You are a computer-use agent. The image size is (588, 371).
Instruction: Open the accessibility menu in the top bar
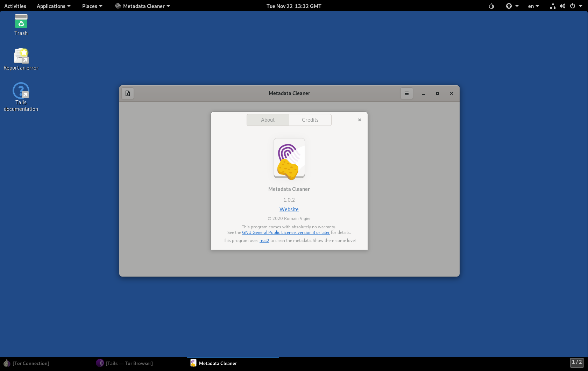512,6
